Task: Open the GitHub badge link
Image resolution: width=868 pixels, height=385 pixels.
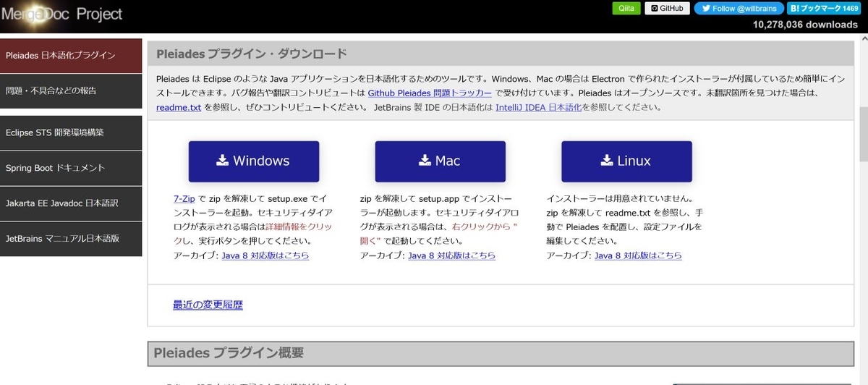Action: (667, 8)
